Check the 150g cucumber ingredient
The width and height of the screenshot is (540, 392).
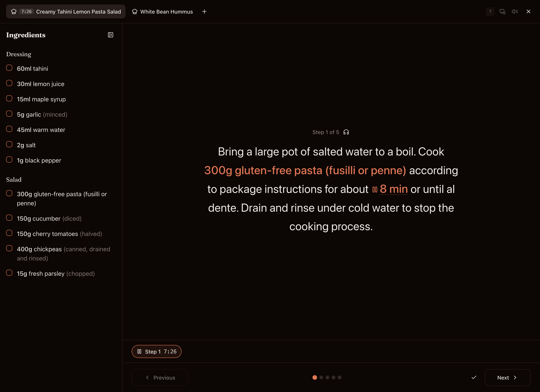click(9, 218)
